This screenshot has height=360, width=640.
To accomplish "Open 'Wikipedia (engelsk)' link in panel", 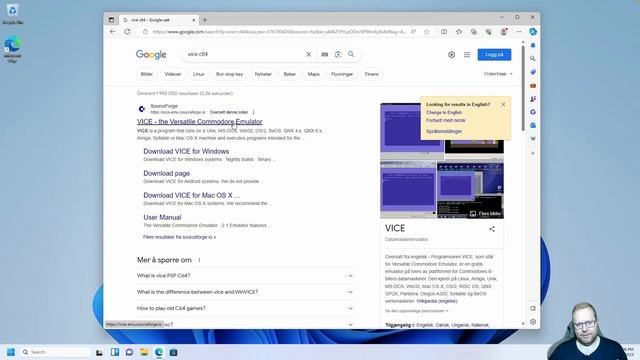I will pyautogui.click(x=437, y=301).
